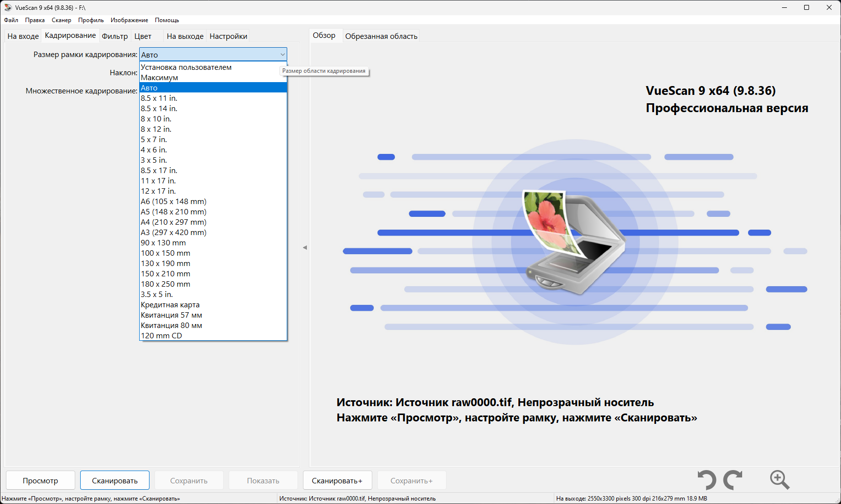Click the grayed 'Сохранить+' button

(x=412, y=480)
